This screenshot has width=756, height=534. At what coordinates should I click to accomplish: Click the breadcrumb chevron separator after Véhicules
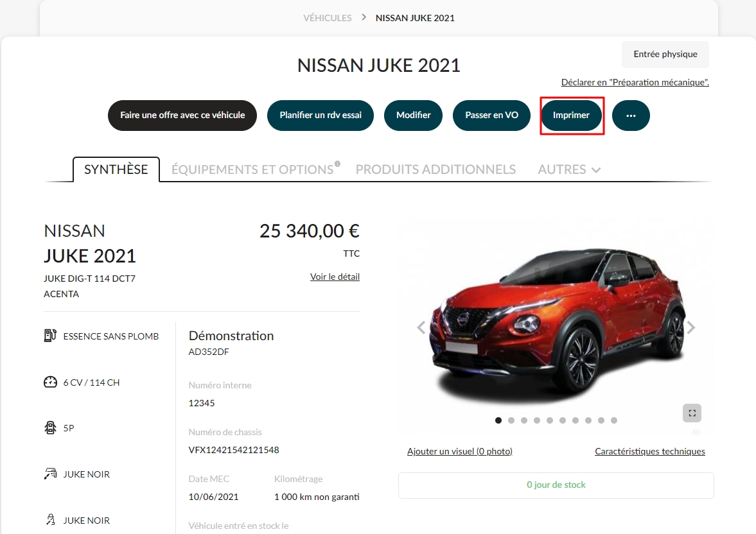coord(364,17)
